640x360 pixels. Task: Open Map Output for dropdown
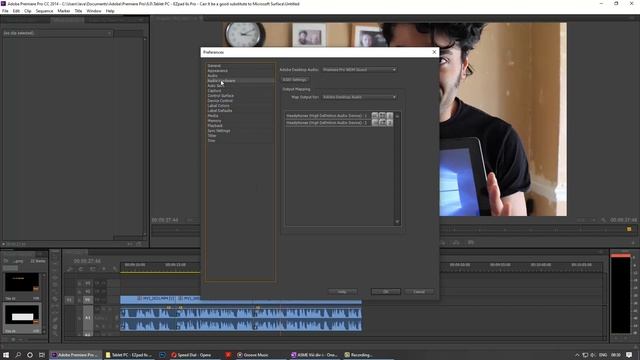(x=359, y=97)
